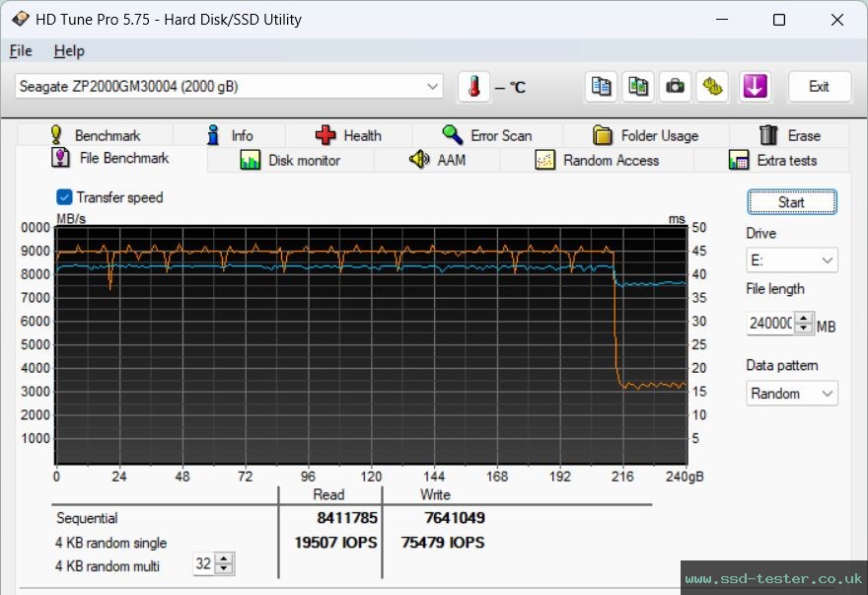Click the 19507 IOPS read result

pyautogui.click(x=335, y=543)
